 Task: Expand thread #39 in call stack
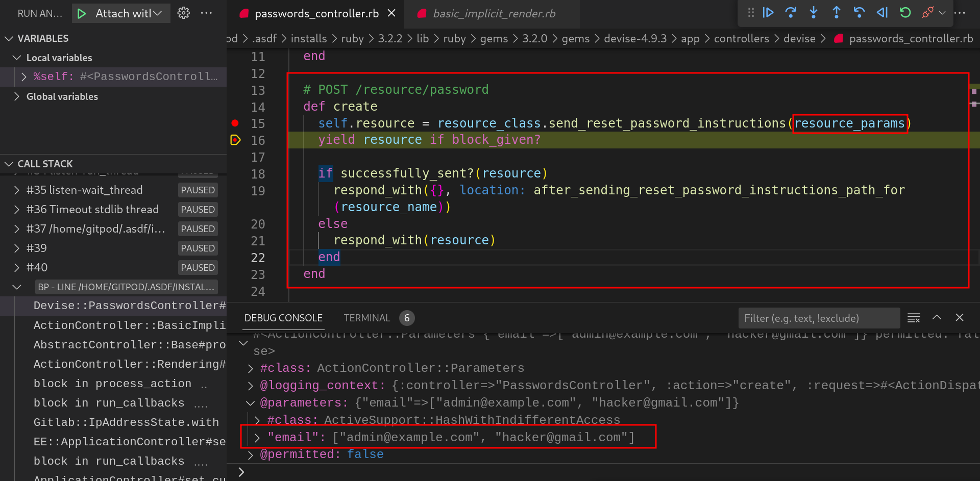coord(17,248)
